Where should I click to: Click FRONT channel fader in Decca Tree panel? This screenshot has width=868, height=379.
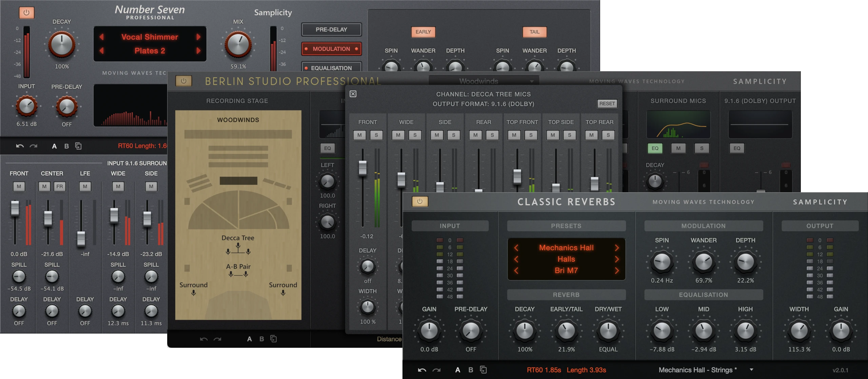[x=362, y=168]
